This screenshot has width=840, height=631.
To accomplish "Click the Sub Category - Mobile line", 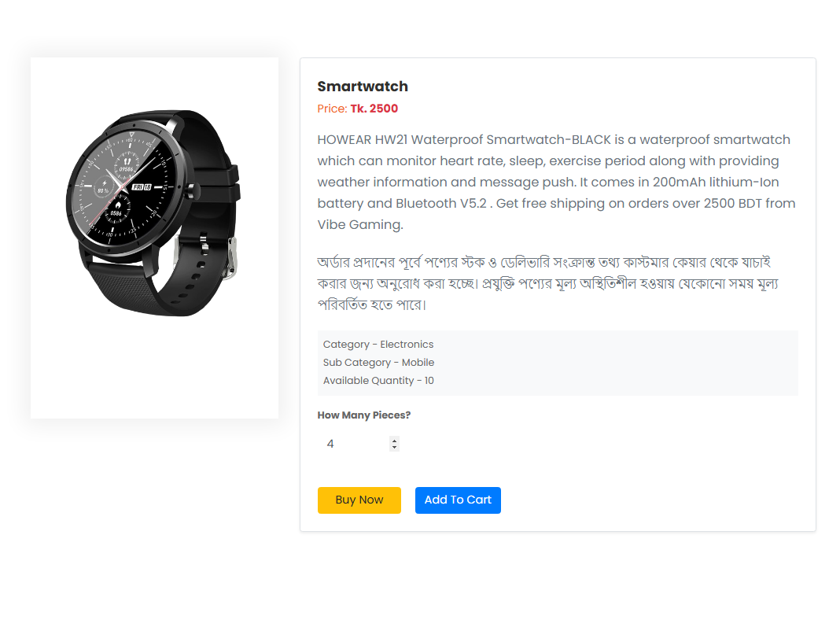I will pyautogui.click(x=378, y=363).
